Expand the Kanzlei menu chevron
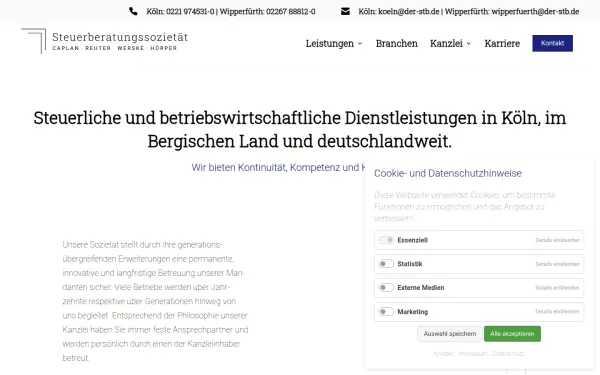Image resolution: width=600 pixels, height=375 pixels. (x=469, y=44)
